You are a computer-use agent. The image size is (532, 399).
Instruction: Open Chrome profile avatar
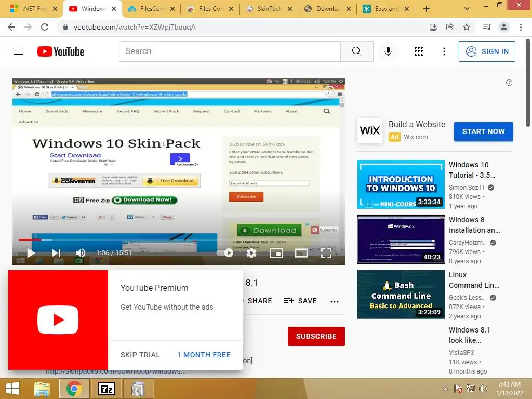tap(504, 27)
